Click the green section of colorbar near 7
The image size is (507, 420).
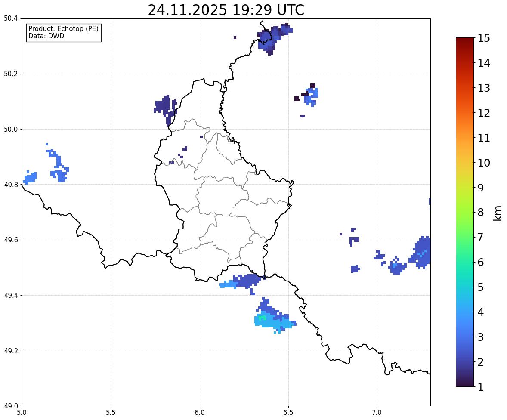[x=465, y=237]
